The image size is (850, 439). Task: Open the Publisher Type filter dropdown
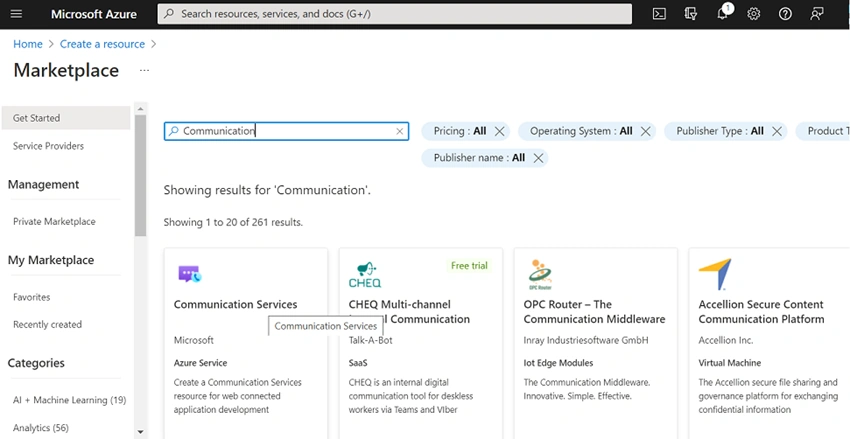tap(720, 131)
